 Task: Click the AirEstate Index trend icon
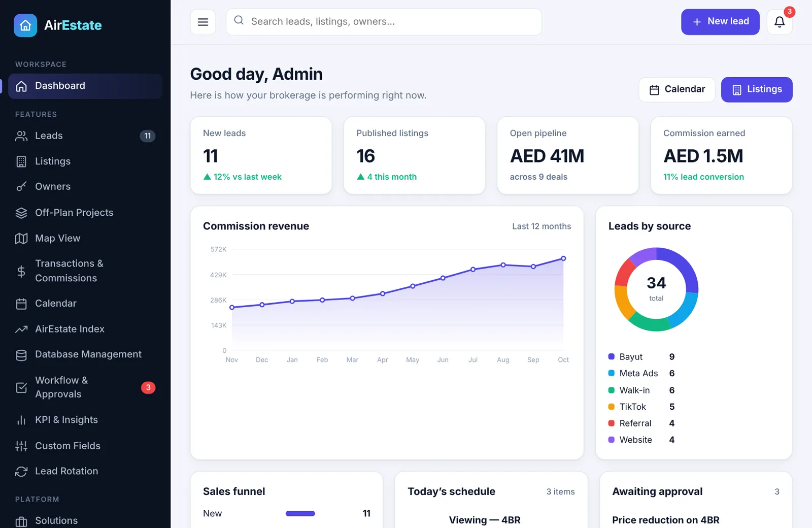[21, 329]
